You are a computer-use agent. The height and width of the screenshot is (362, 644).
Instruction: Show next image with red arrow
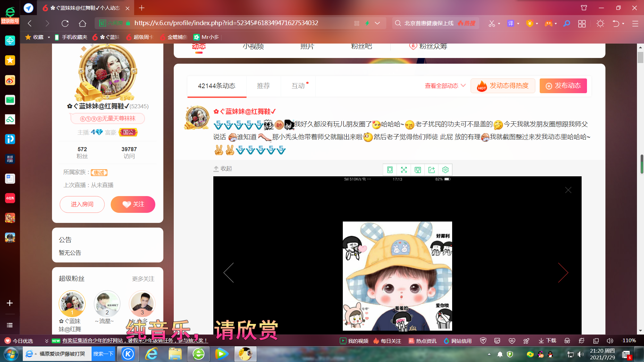pos(563,273)
